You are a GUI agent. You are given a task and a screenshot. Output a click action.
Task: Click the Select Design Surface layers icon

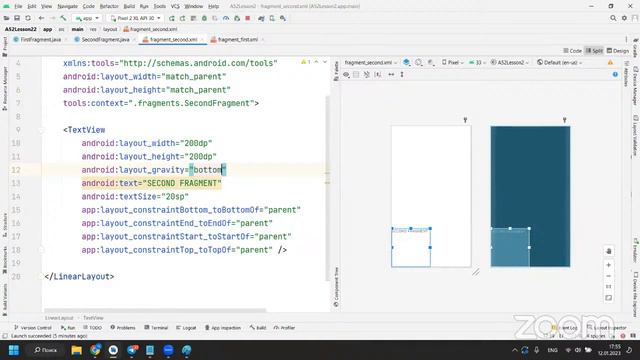[x=407, y=62]
